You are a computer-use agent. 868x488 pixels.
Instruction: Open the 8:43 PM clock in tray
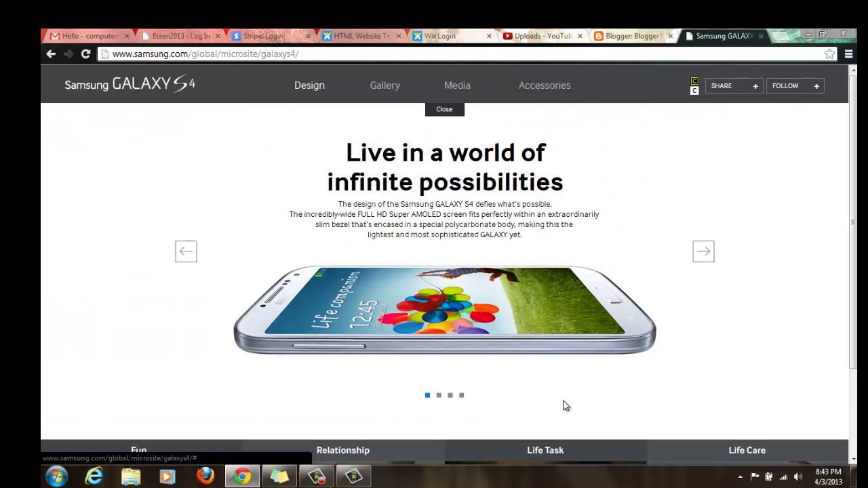pos(828,476)
